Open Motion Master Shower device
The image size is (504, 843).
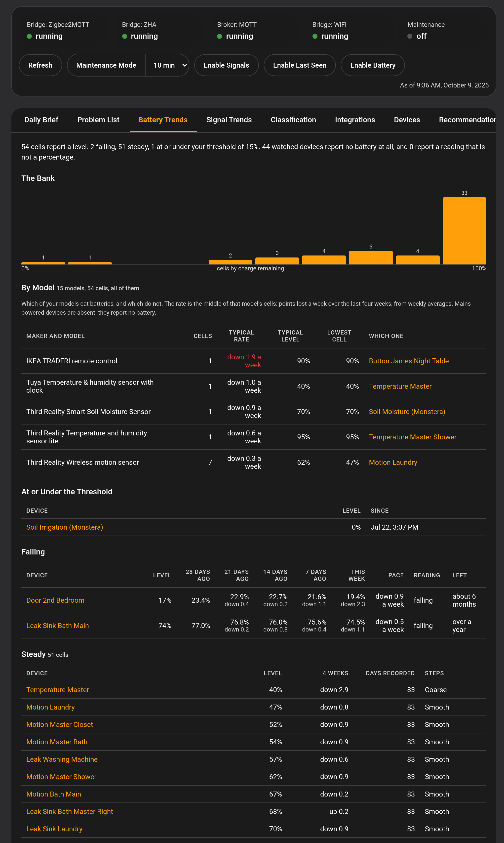(61, 777)
